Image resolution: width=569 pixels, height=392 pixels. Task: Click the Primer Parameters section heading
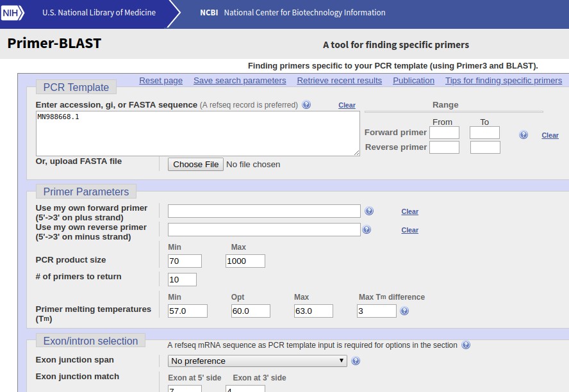[x=86, y=192]
